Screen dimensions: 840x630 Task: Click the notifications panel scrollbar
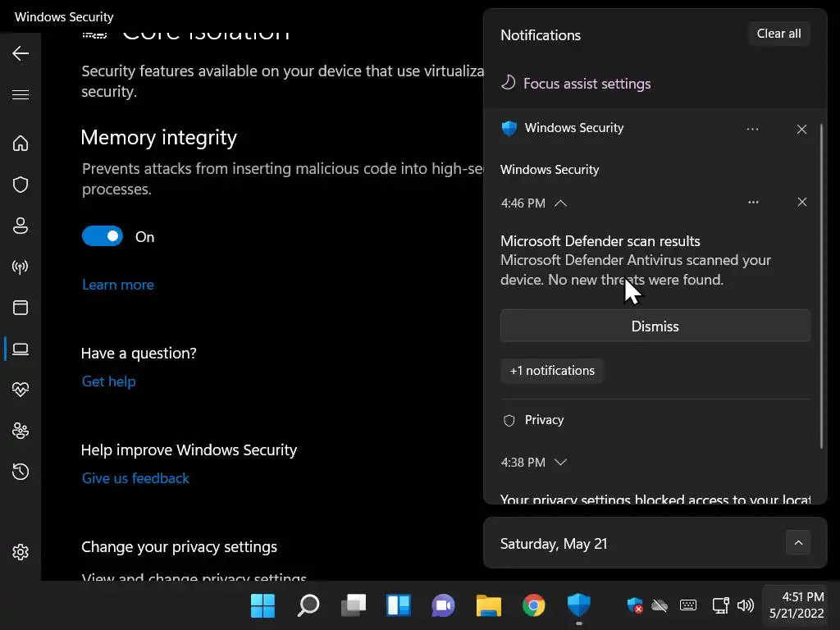point(821,286)
